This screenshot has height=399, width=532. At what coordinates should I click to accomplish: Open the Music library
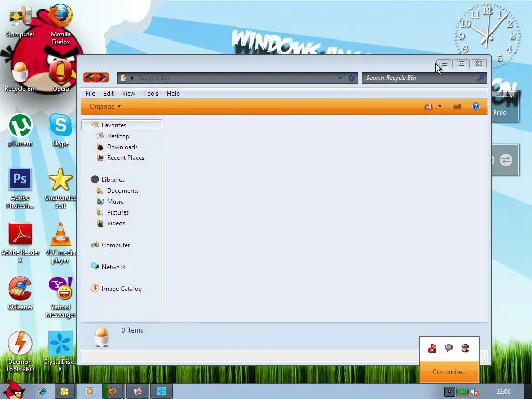pos(115,202)
